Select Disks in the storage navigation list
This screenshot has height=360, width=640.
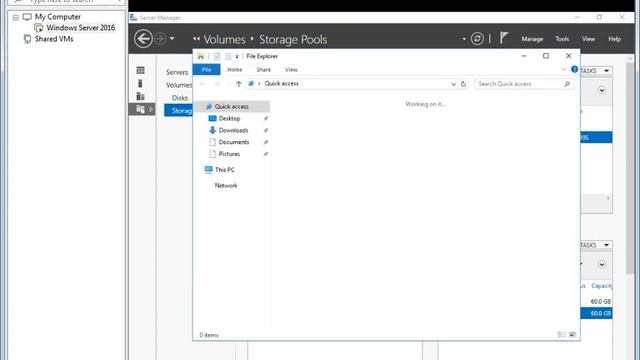click(x=180, y=98)
